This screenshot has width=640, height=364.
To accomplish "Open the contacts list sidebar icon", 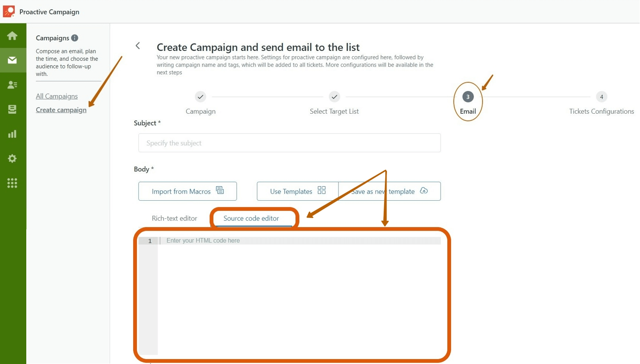I will pyautogui.click(x=12, y=85).
